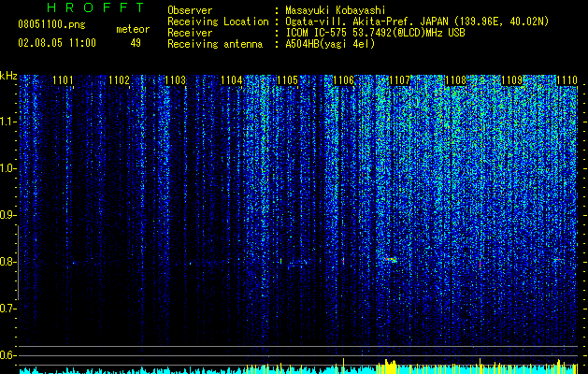The width and height of the screenshot is (588, 374).
Task: Click the Observer label
Action: pyautogui.click(x=190, y=10)
